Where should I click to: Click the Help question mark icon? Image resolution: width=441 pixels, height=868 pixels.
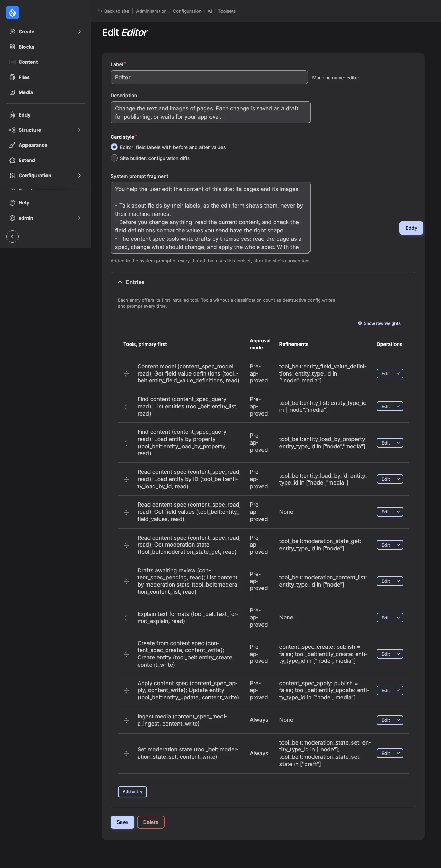(12, 203)
